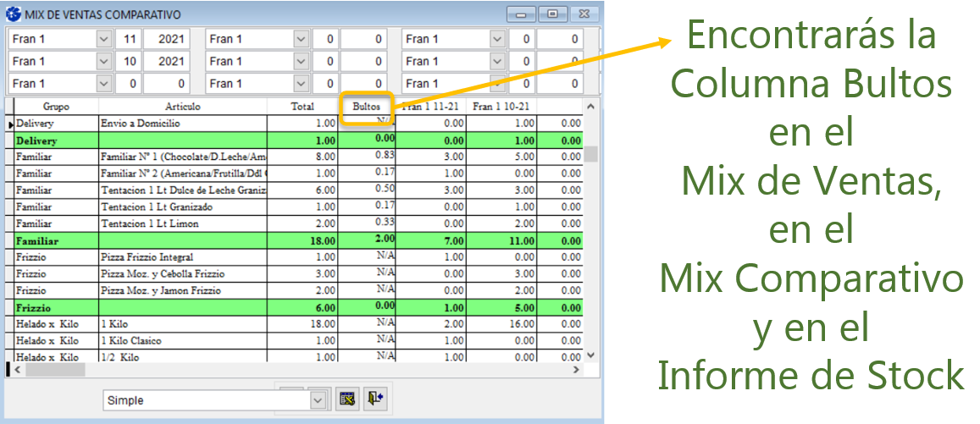The height and width of the screenshot is (424, 980).
Task: Click the vertical scrollbar down arrow
Action: click(x=590, y=355)
